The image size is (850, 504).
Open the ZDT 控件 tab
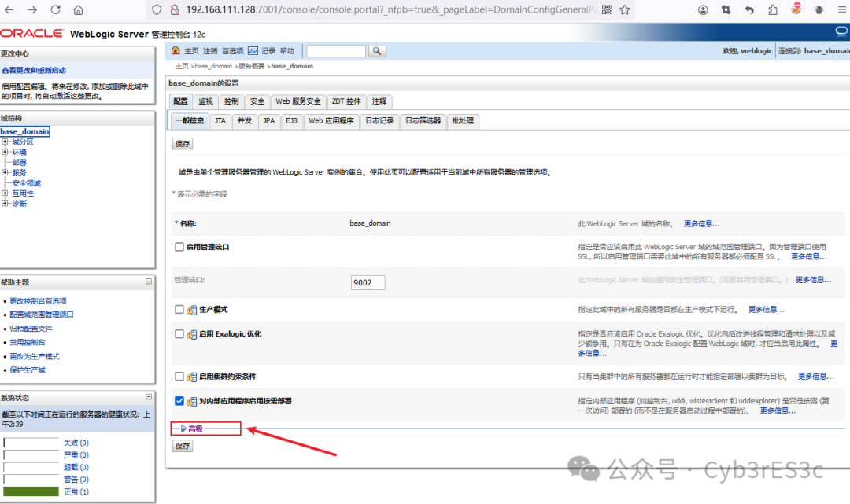pos(346,101)
